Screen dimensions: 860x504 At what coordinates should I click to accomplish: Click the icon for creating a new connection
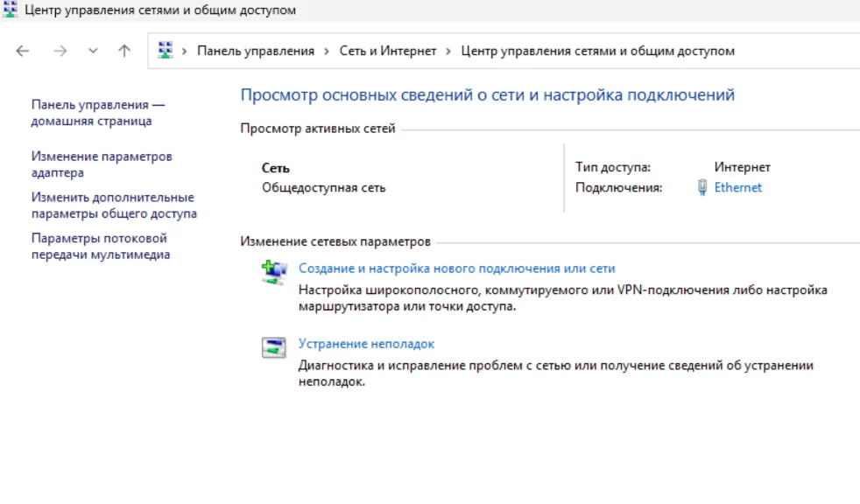tap(274, 273)
